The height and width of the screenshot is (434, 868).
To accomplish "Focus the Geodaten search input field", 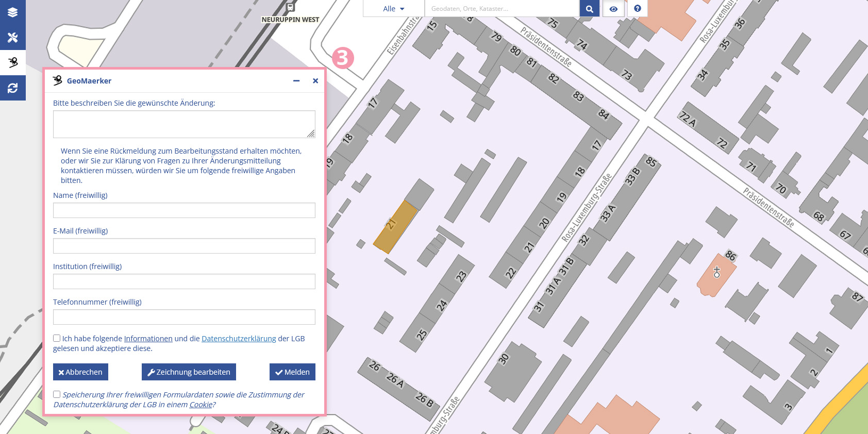I will click(502, 9).
